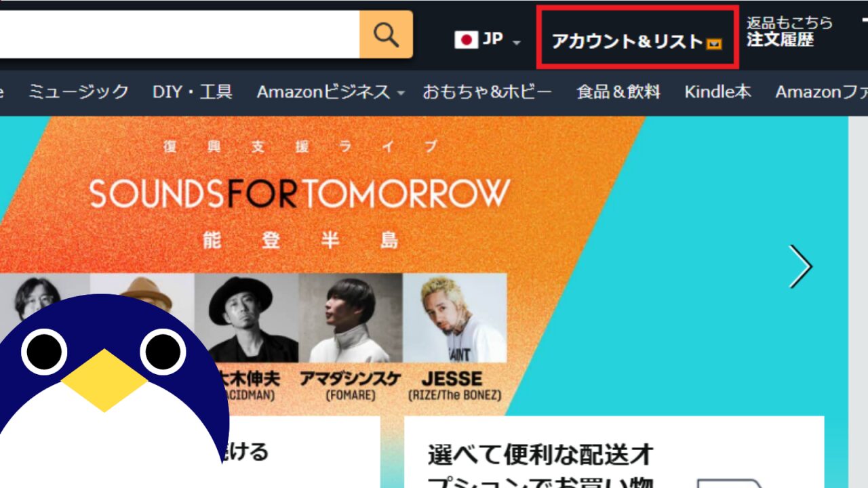Click the アマダシンスケ artist photo
Viewport: 868px width, 488px height.
pyautogui.click(x=351, y=318)
